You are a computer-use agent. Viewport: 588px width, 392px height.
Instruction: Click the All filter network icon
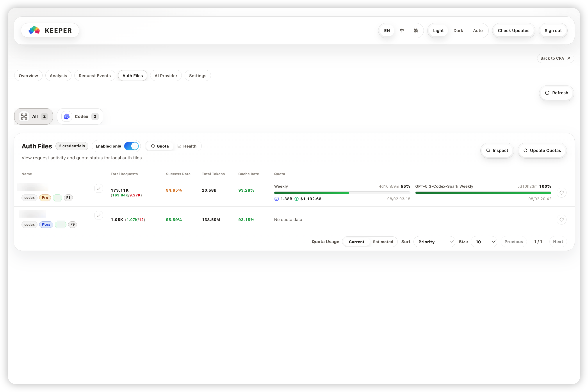click(24, 116)
